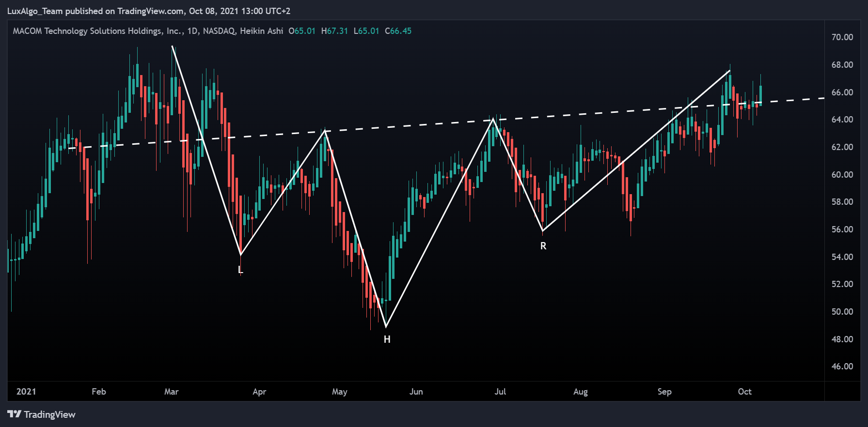Click the NASDAQ exchange label
868x427 pixels.
pos(219,31)
